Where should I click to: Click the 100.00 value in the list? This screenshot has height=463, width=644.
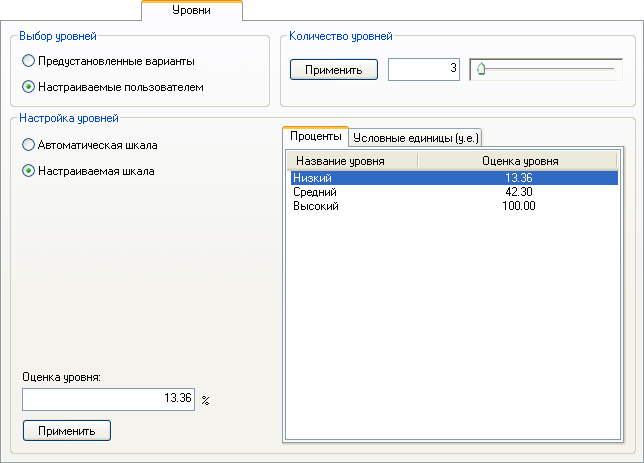(519, 206)
